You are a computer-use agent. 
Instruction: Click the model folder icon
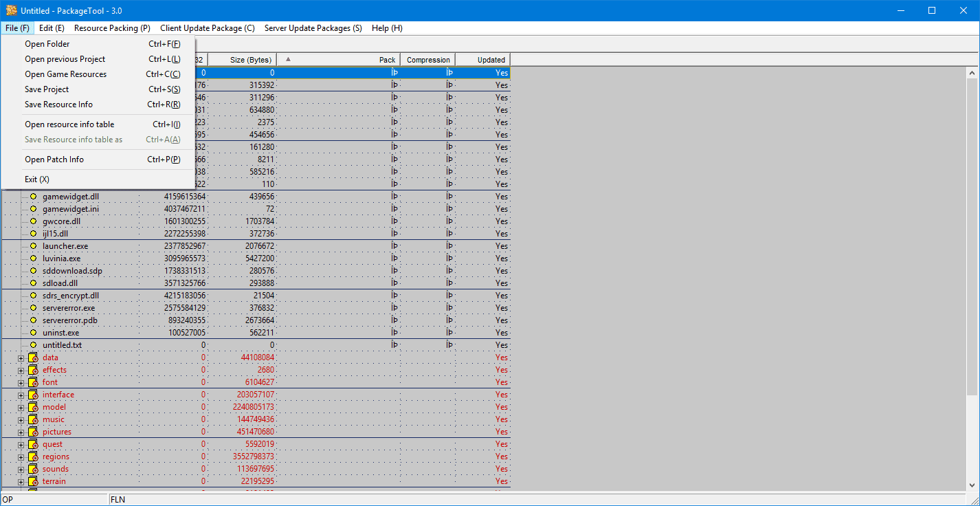click(33, 407)
